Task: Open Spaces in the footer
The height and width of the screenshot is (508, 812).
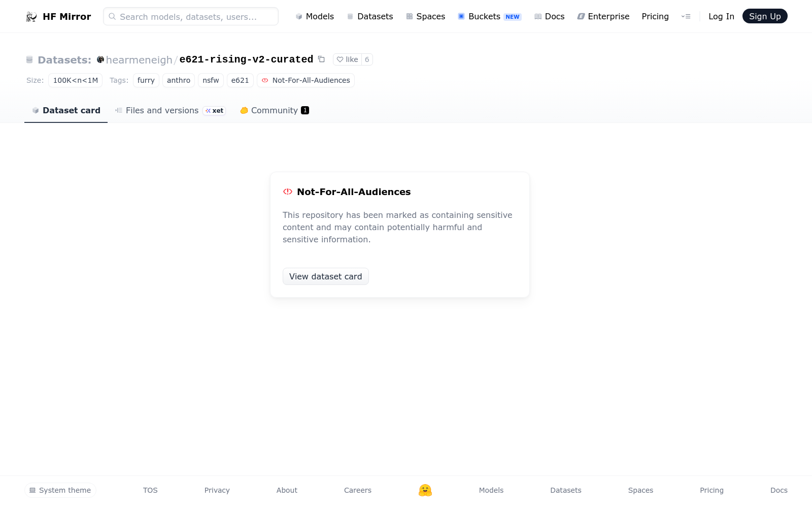Action: coord(640,490)
